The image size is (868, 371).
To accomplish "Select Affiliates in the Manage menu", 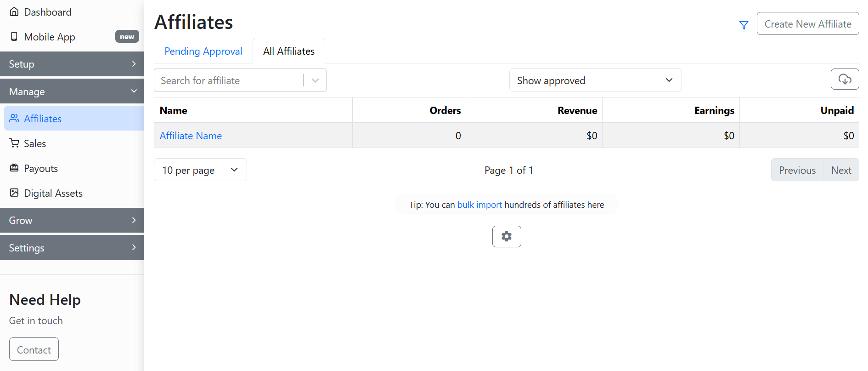I will pyautogui.click(x=43, y=119).
